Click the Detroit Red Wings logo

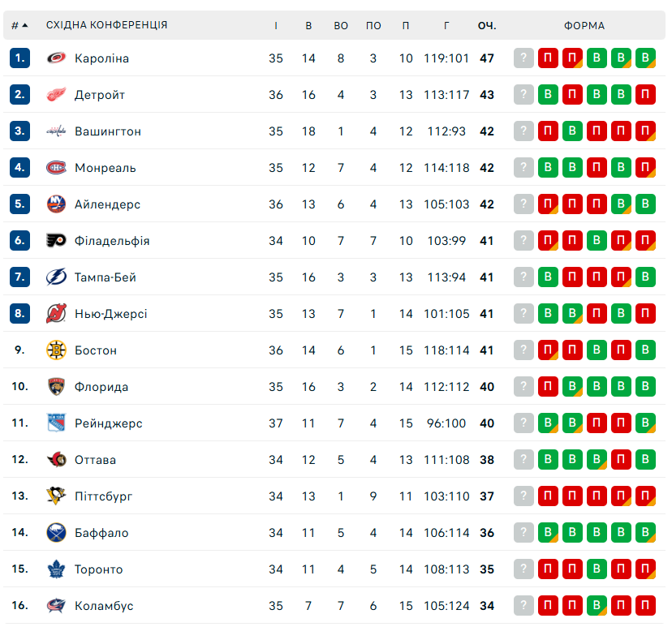click(x=56, y=95)
